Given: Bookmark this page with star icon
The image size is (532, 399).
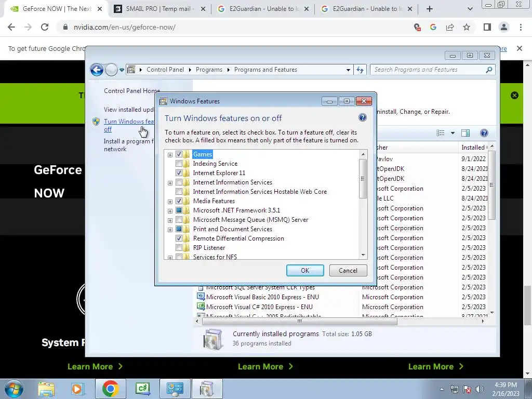Looking at the screenshot, I should point(467,27).
